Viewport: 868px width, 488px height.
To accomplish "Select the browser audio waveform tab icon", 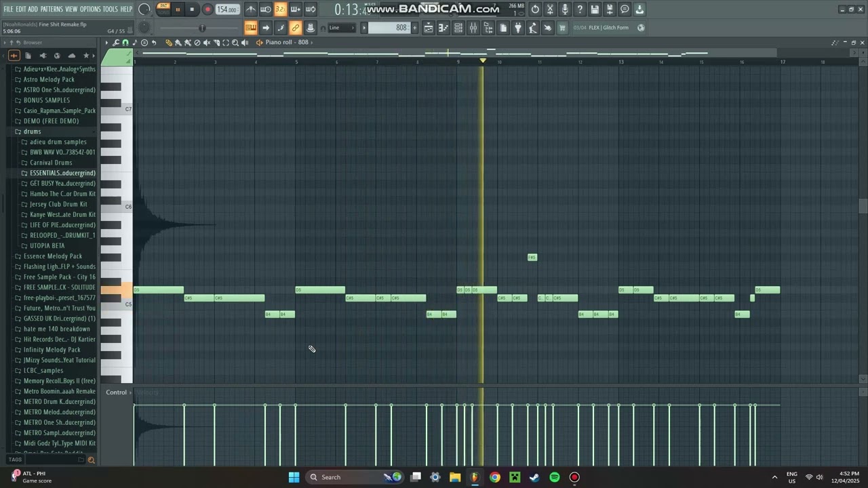I will pos(14,56).
